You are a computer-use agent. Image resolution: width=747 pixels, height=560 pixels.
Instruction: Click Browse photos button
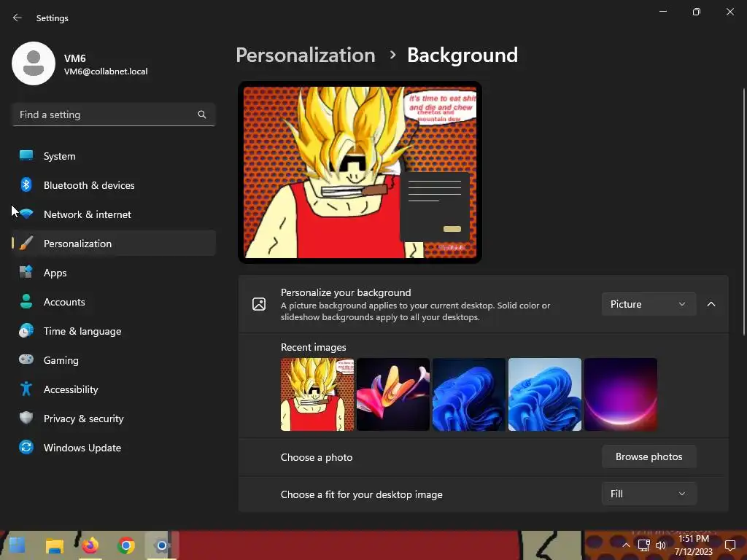pos(649,456)
